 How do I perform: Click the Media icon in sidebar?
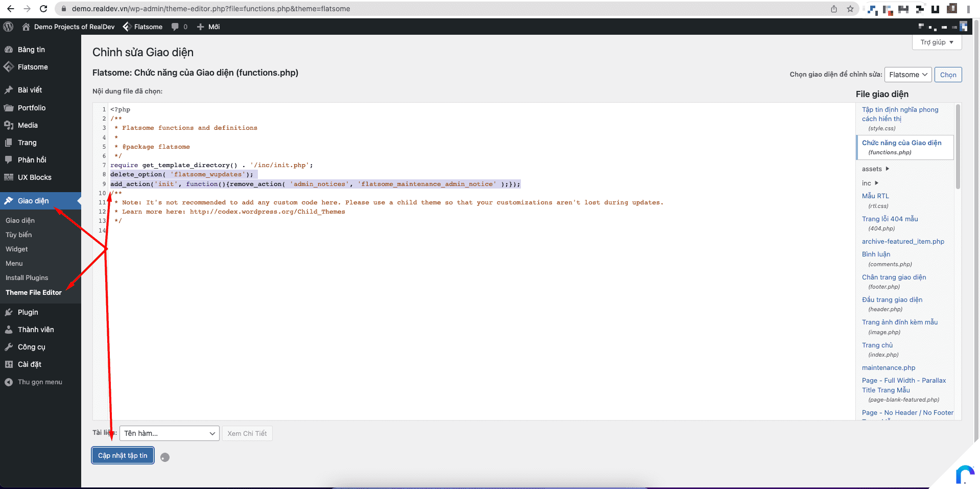click(9, 125)
